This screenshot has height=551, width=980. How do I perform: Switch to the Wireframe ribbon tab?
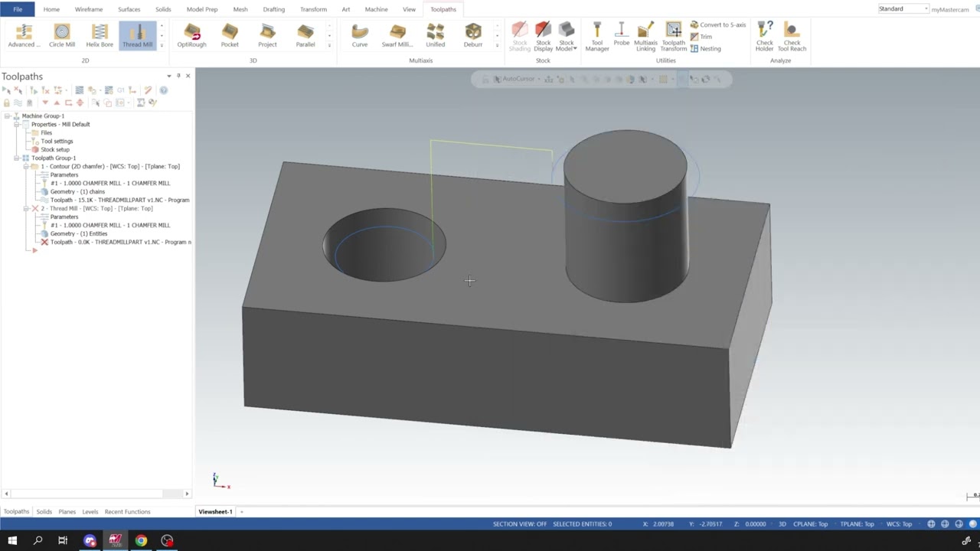[89, 9]
